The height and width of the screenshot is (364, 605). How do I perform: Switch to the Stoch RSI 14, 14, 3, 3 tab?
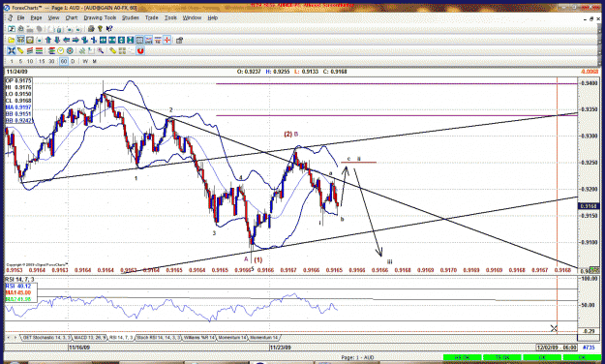pyautogui.click(x=158, y=337)
